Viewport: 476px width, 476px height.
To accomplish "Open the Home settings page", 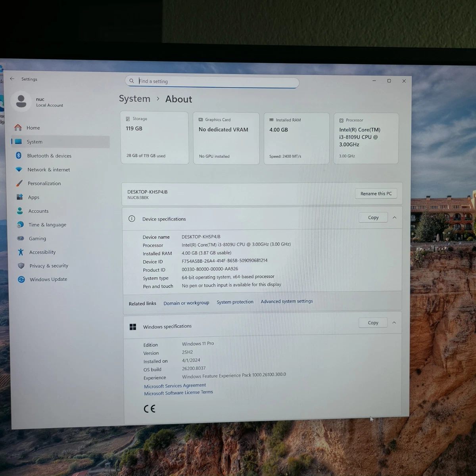I will [x=60, y=128].
